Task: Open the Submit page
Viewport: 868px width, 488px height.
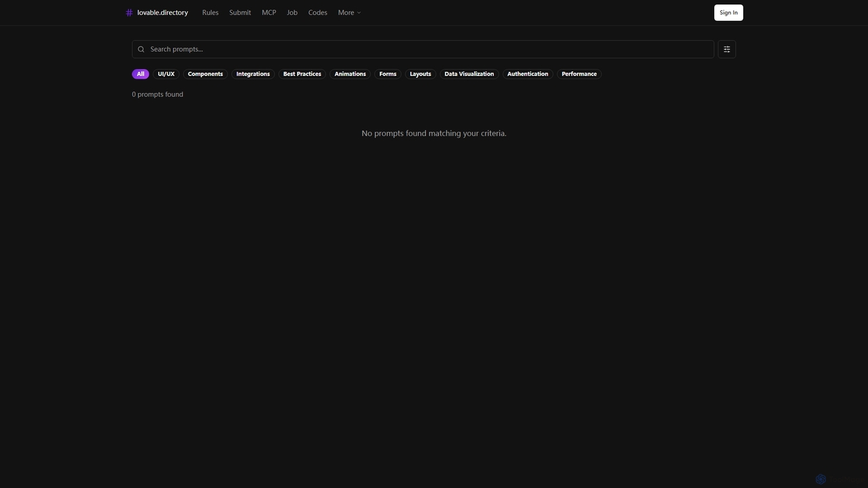Action: click(x=240, y=13)
